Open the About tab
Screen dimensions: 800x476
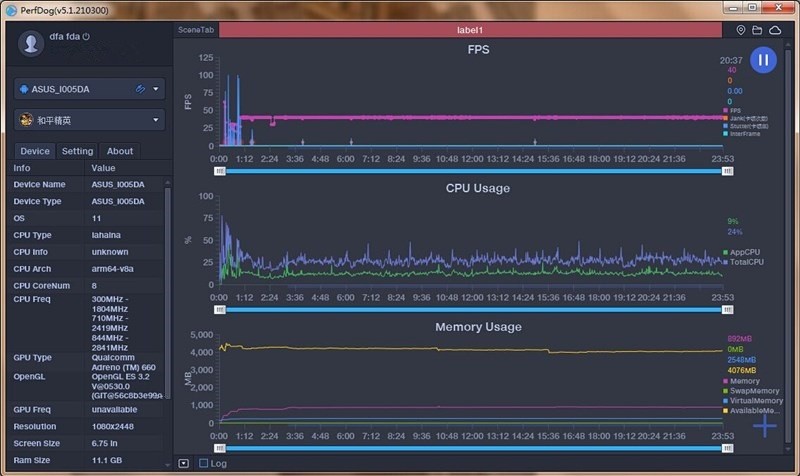[x=119, y=151]
